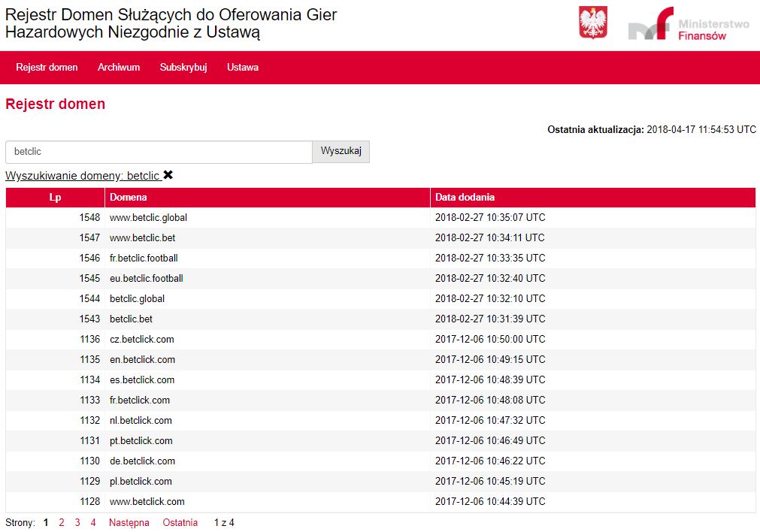The width and height of the screenshot is (760, 532).
Task: Click the Lp column header
Action: 56,197
